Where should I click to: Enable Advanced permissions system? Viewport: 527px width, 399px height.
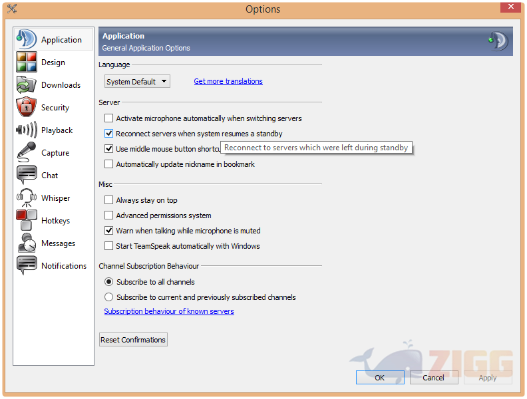[108, 215]
